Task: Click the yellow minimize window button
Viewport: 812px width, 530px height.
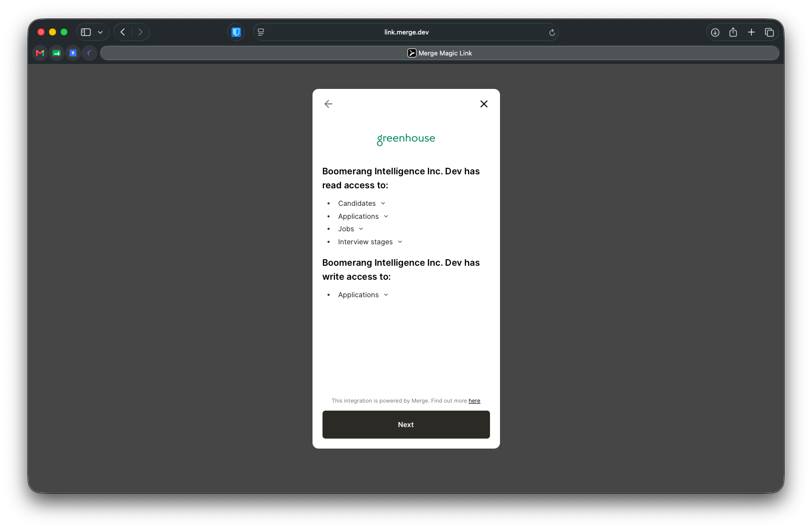Action: point(52,32)
